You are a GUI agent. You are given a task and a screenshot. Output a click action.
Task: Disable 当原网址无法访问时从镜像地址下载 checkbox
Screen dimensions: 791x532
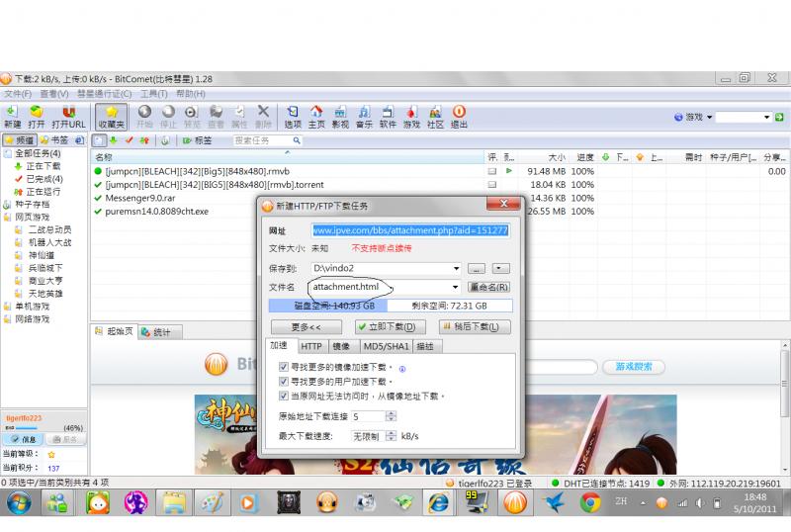point(284,396)
